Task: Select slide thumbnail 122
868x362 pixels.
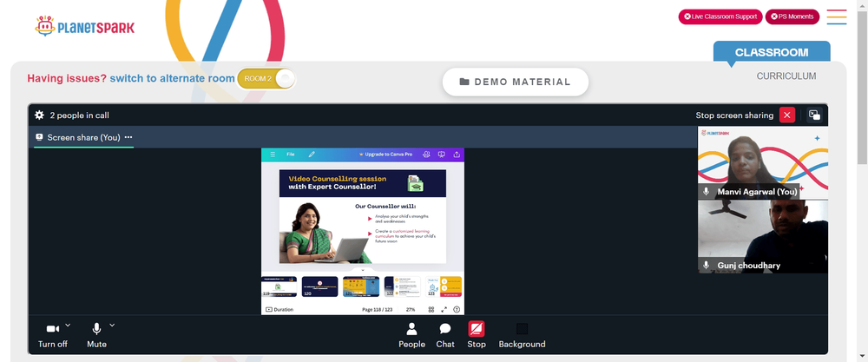Action: point(403,286)
